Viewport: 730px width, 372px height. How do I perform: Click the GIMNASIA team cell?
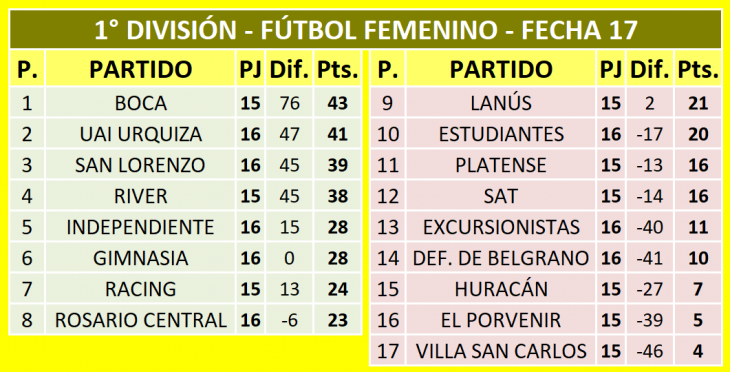141,258
